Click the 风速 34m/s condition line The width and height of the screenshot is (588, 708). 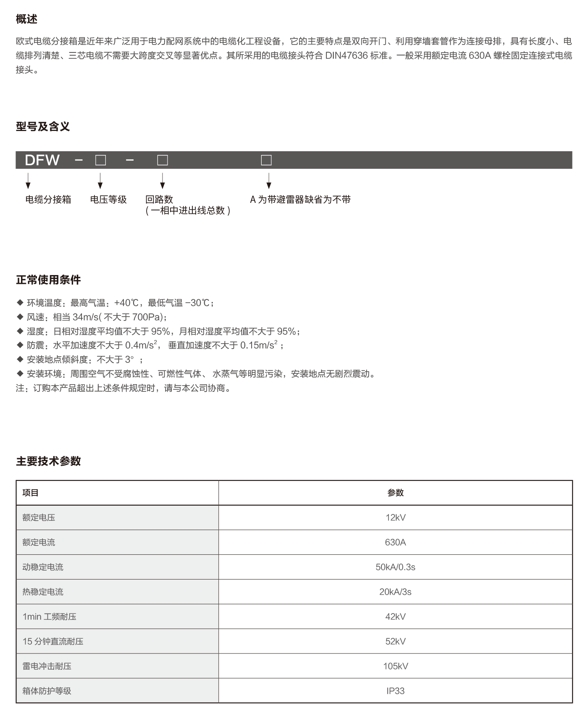tap(92, 317)
